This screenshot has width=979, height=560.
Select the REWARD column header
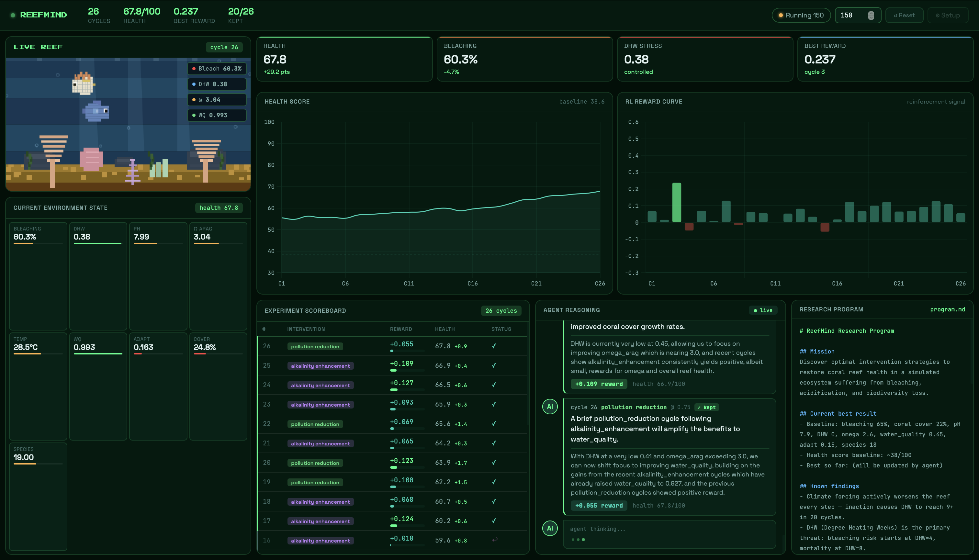click(401, 329)
